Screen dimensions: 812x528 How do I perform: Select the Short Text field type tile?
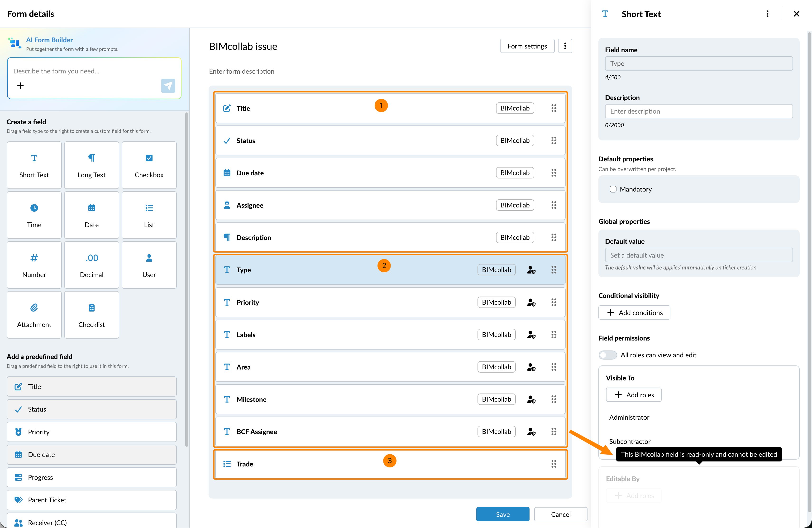click(34, 165)
